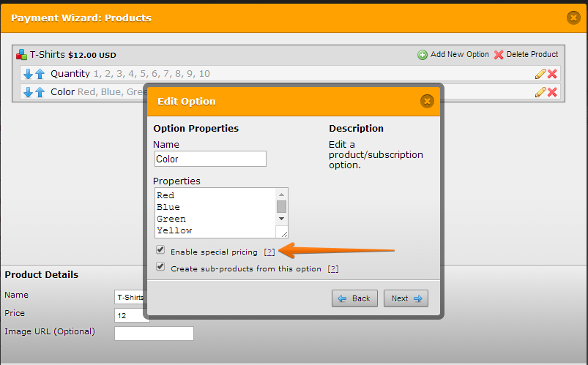Image resolution: width=588 pixels, height=365 pixels.
Task: Move the Quantity option down
Action: coord(28,74)
